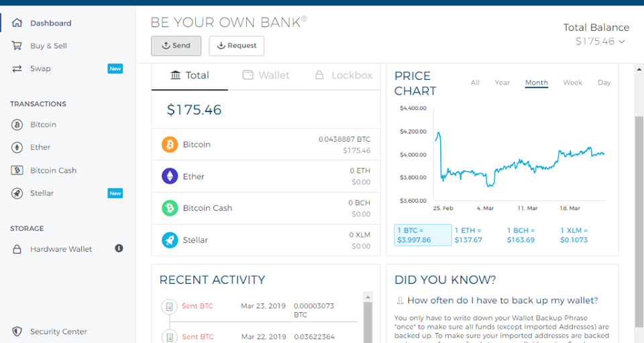Open Stellar transactions in sidebar
The height and width of the screenshot is (343, 644).
pos(42,193)
